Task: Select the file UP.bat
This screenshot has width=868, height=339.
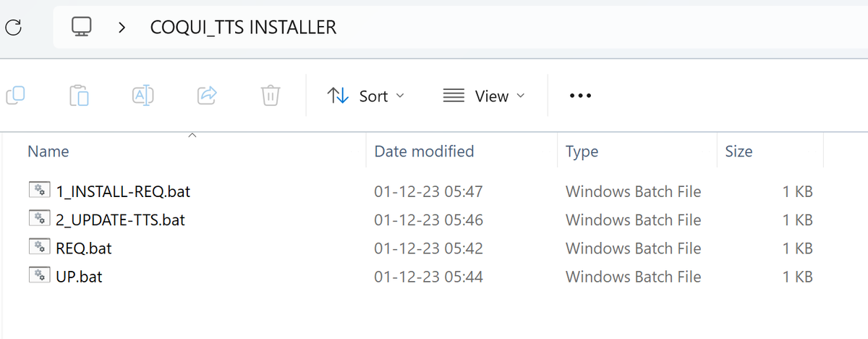Action: coord(79,277)
